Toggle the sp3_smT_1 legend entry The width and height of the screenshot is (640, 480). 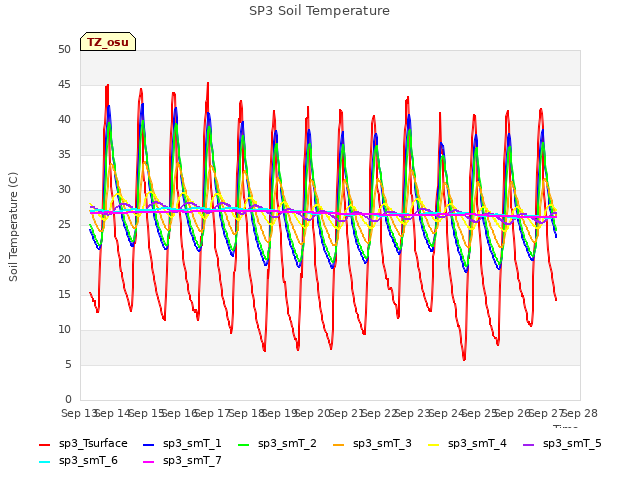[x=182, y=444]
